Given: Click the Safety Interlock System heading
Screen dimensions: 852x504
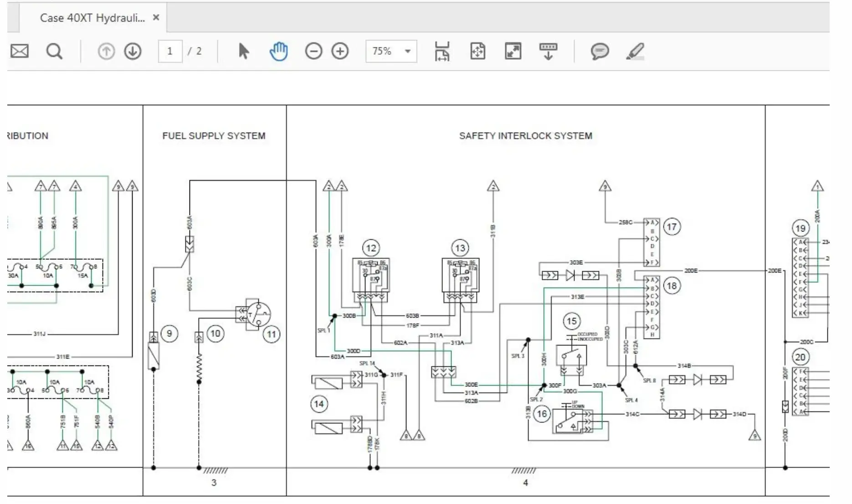Looking at the screenshot, I should tap(525, 136).
